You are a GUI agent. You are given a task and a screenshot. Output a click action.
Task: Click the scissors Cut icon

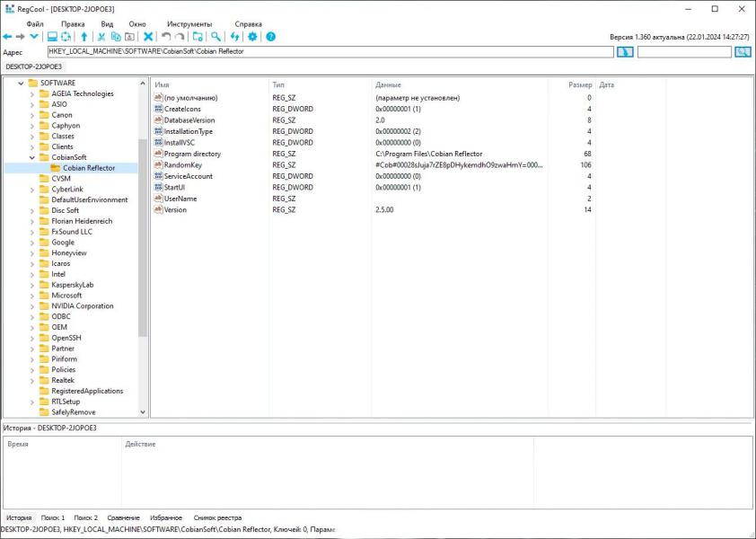pyautogui.click(x=101, y=37)
